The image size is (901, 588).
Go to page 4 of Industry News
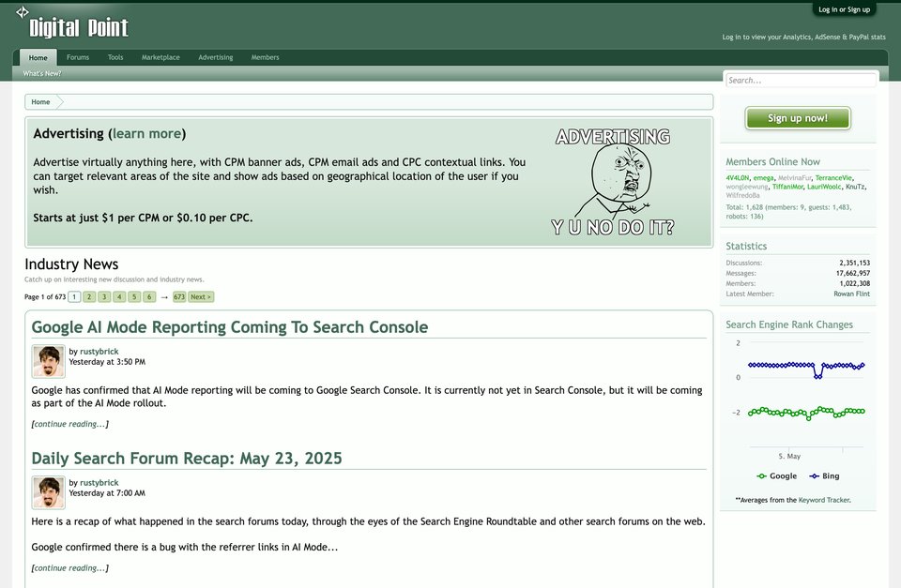[x=119, y=297]
